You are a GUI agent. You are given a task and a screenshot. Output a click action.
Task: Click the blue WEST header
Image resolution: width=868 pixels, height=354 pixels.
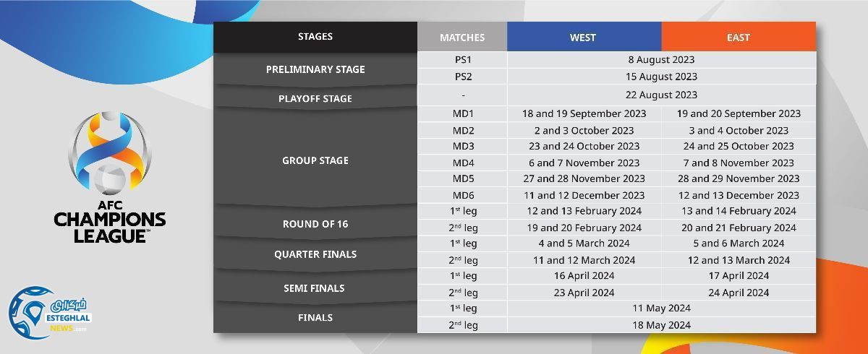pos(583,38)
